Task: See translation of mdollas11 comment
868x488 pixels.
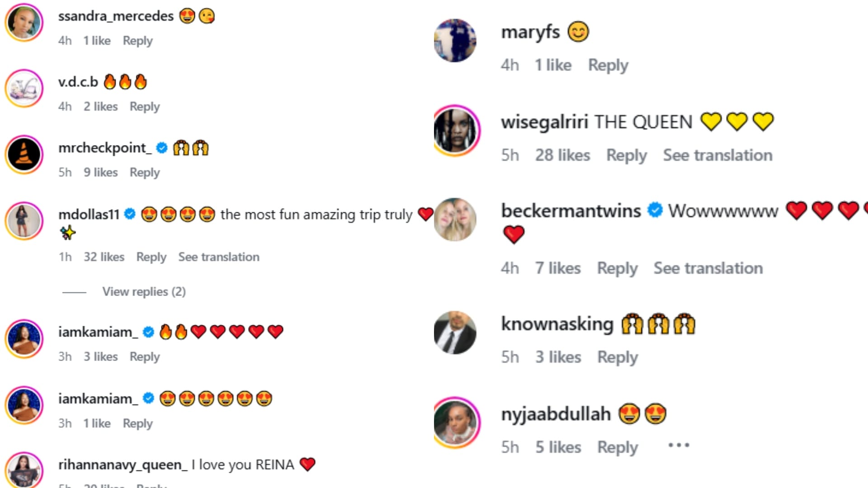Action: [x=219, y=257]
